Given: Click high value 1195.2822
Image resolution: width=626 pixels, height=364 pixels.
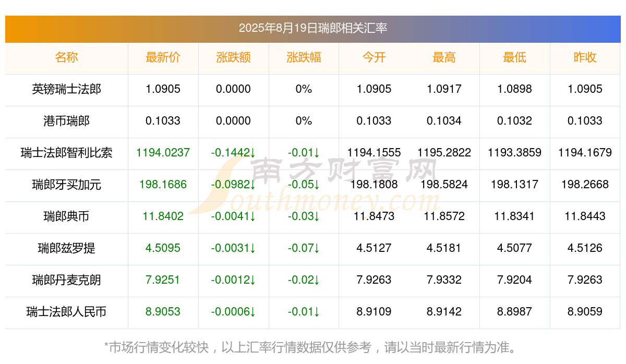Looking at the screenshot, I should tap(444, 153).
